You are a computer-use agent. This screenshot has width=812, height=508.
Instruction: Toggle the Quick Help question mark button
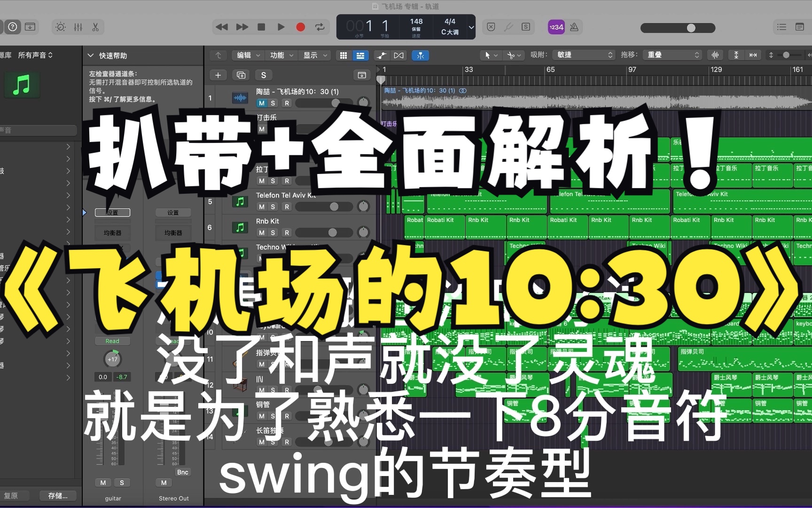tap(13, 27)
